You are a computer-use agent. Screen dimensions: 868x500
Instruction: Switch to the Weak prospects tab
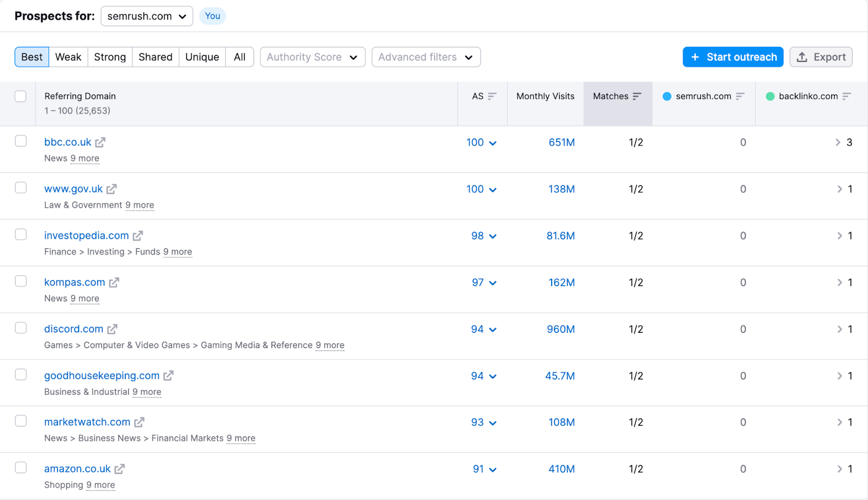tap(68, 56)
